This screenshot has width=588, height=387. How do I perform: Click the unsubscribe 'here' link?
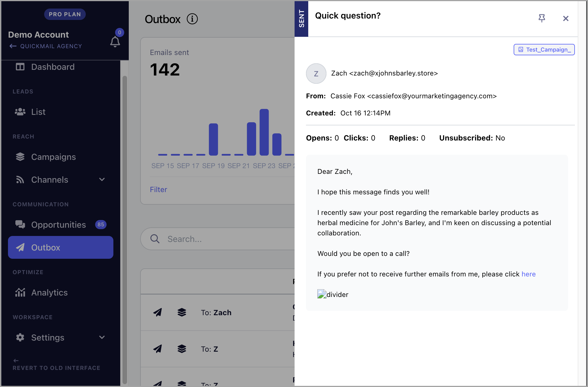tap(528, 274)
